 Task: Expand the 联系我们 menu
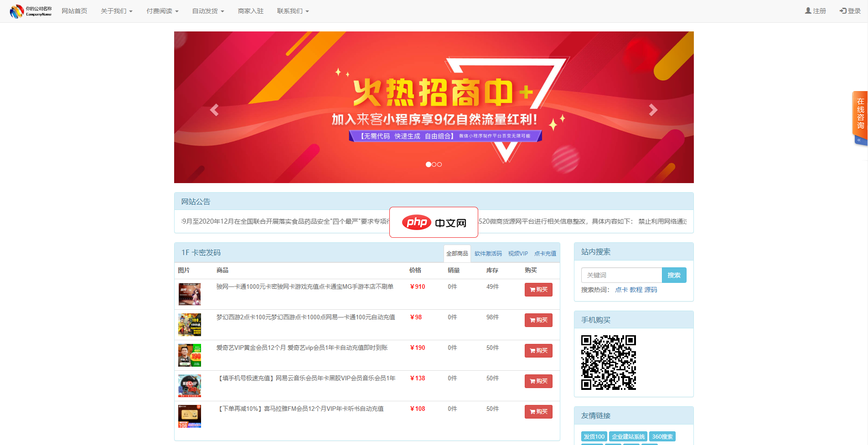[293, 11]
